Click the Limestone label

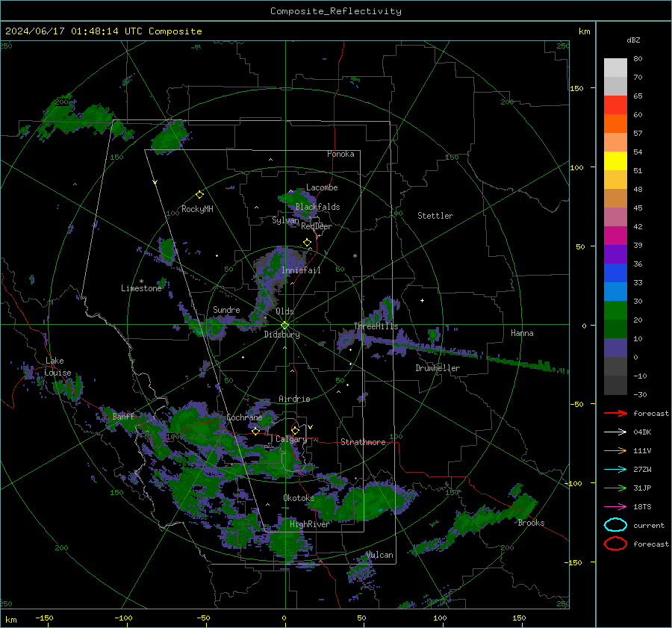(141, 288)
